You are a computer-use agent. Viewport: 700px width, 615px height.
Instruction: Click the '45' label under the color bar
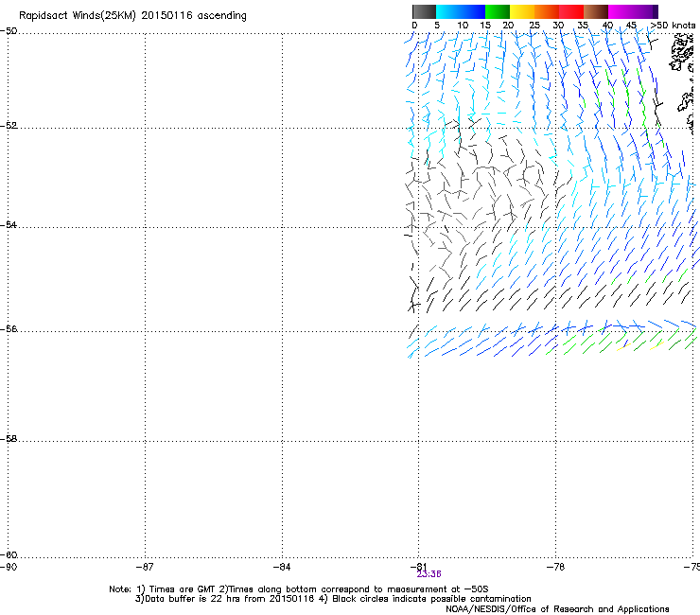tap(631, 26)
